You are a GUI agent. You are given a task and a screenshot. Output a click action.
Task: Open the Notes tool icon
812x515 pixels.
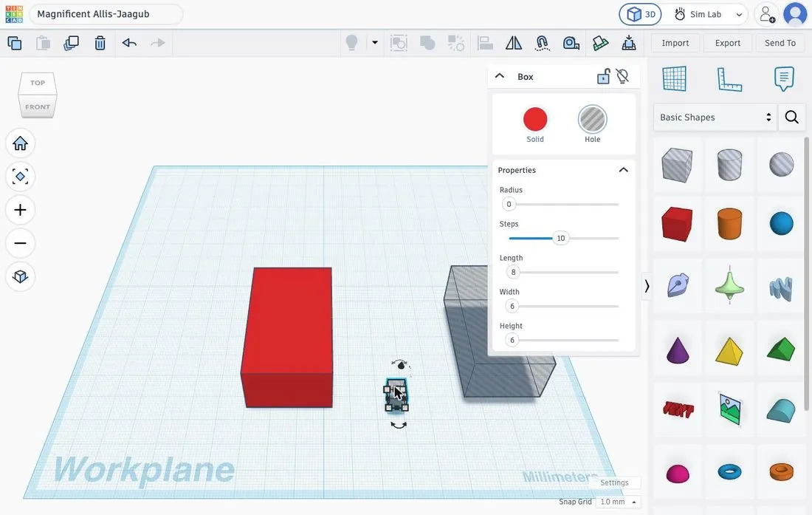[x=784, y=79]
